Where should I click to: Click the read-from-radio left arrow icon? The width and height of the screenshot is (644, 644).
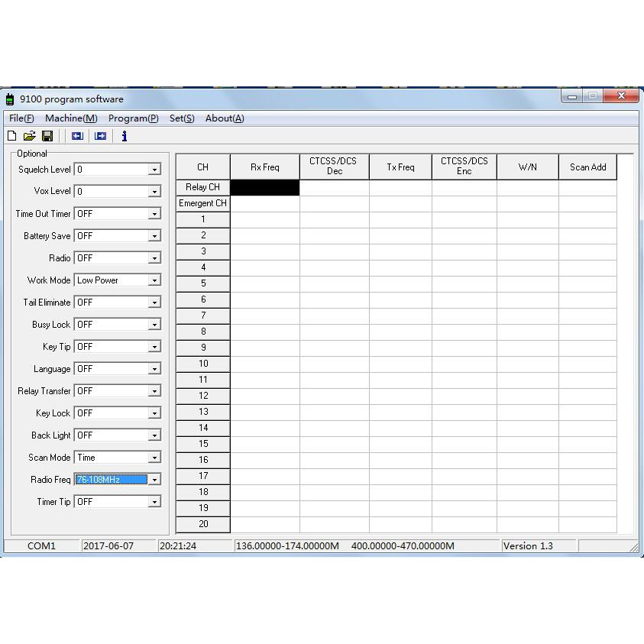click(77, 136)
